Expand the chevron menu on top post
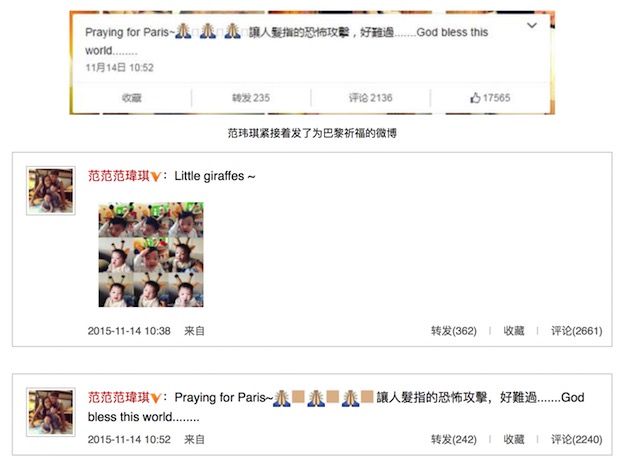This screenshot has height=467, width=620. (532, 26)
